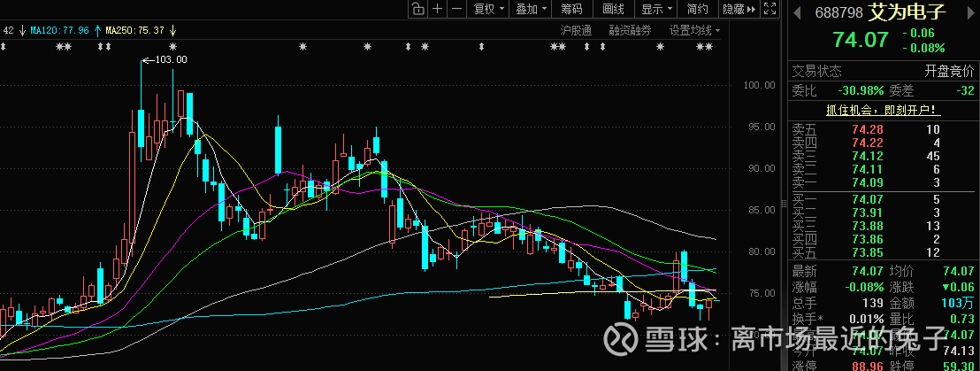Activate the 画线 drawing tool
The width and height of the screenshot is (980, 371).
click(613, 9)
